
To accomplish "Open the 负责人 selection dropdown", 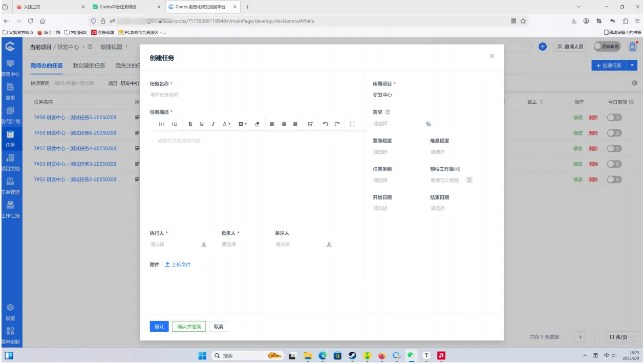I will (245, 245).
